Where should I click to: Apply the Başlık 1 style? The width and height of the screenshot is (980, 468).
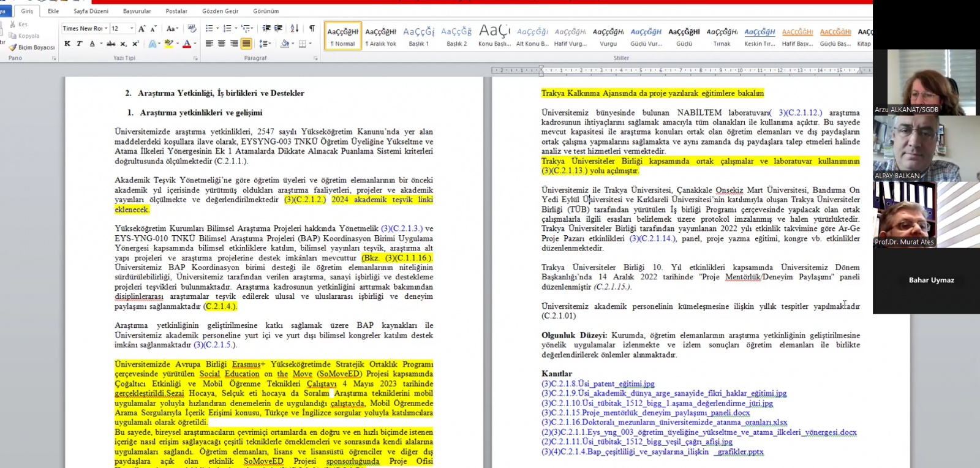(x=419, y=36)
